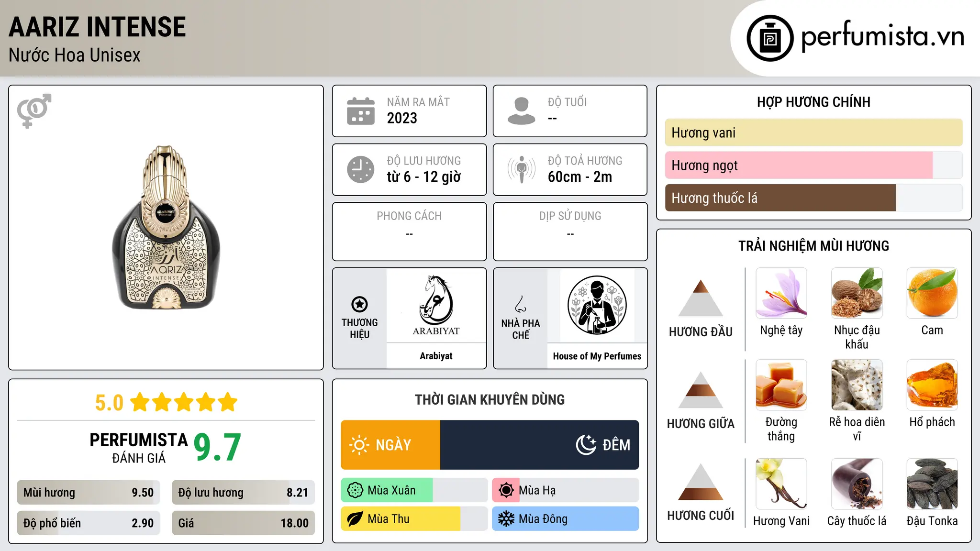Click the projection value 60cm - 2m
This screenshot has height=551, width=980.
[x=580, y=177]
